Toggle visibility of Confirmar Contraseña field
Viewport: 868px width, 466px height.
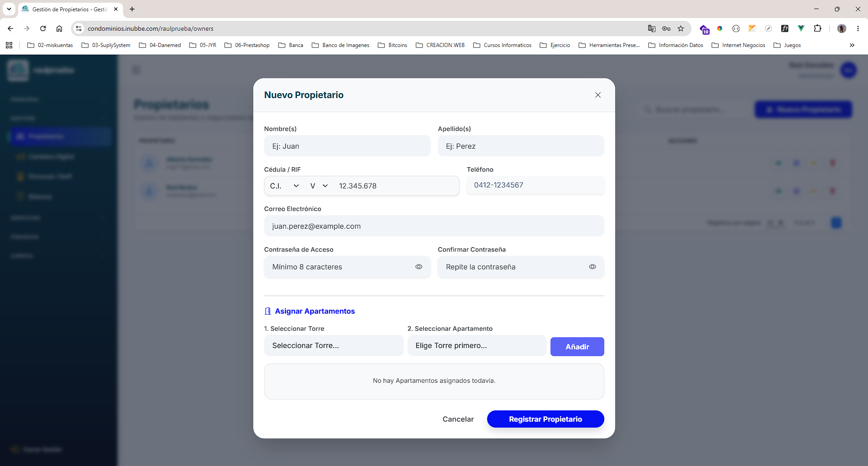point(593,267)
